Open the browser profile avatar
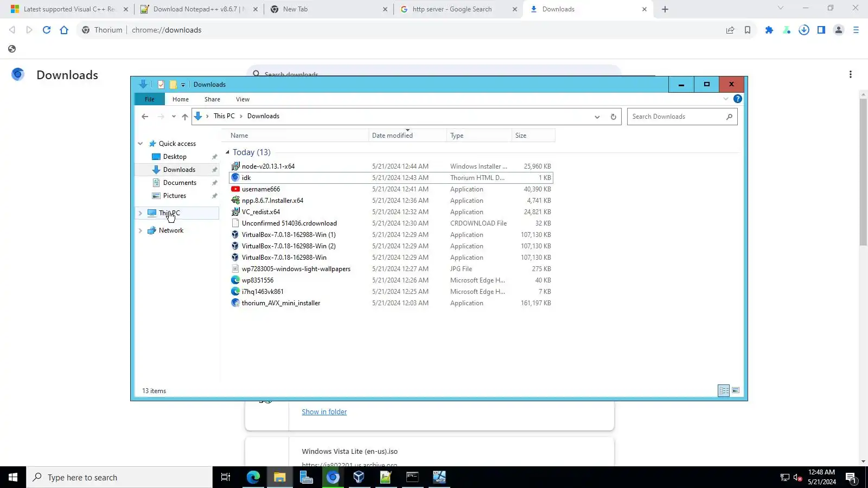 [839, 30]
